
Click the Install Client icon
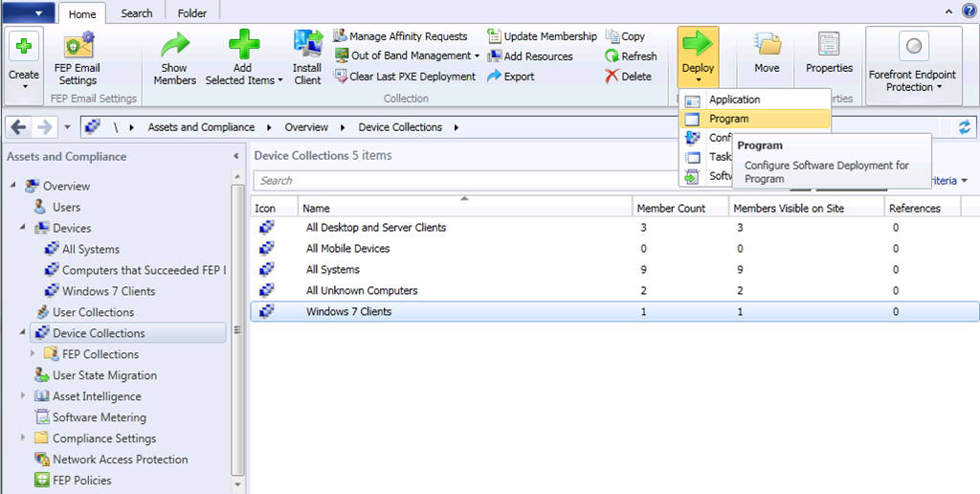point(307,57)
